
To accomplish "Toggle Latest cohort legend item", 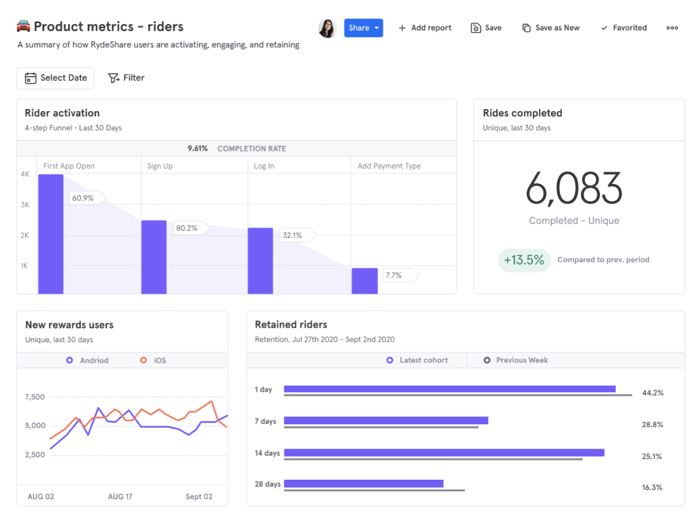I will [x=418, y=360].
